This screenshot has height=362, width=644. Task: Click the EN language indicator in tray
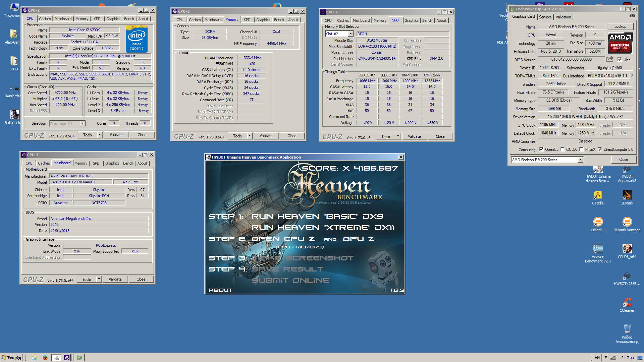pos(597,358)
